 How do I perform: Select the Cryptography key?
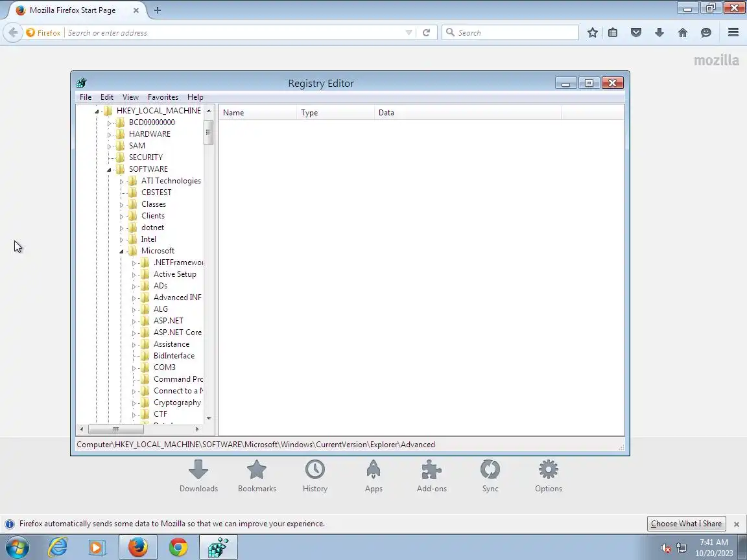tap(177, 402)
